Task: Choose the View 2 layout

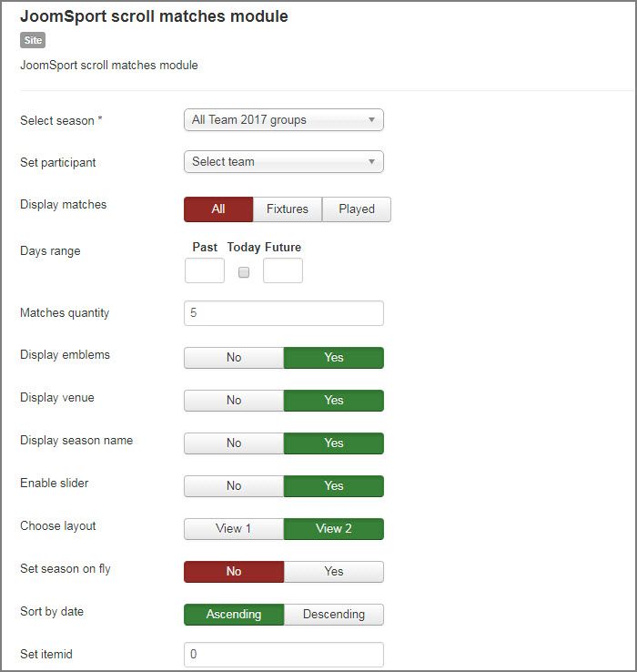Action: [334, 529]
